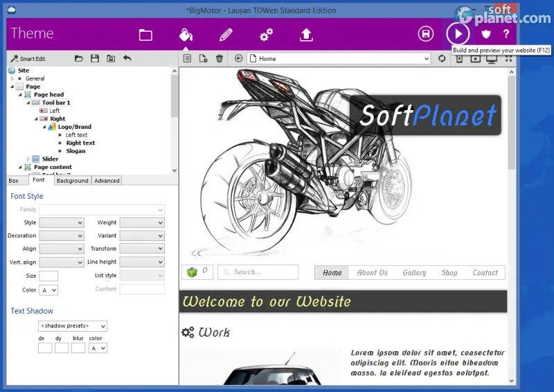Image resolution: width=554 pixels, height=392 pixels.
Task: Collapse the Logo/Brand tree node
Action: click(44, 127)
